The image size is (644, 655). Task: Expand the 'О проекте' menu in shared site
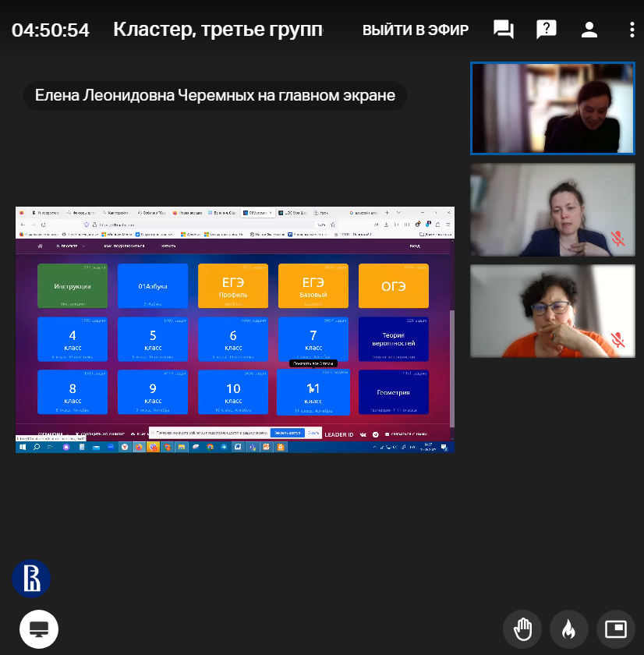69,246
